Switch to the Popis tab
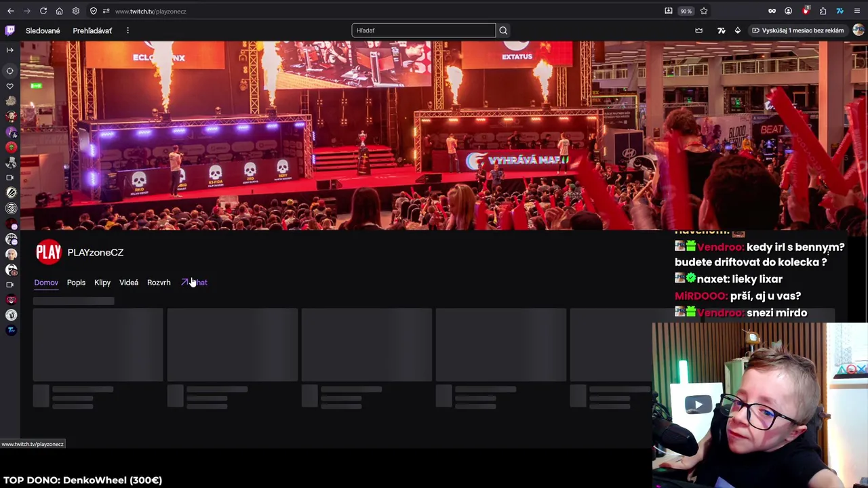 76,283
